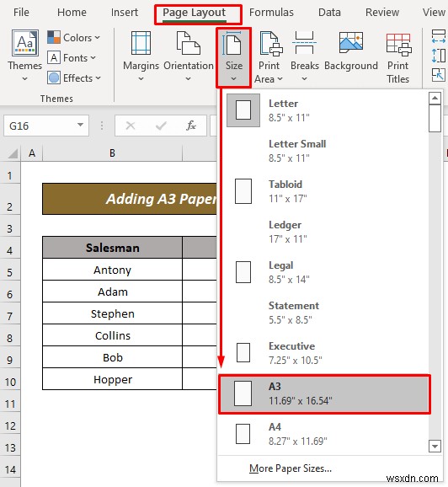Click the Background picture icon
The image size is (448, 487).
(x=351, y=42)
